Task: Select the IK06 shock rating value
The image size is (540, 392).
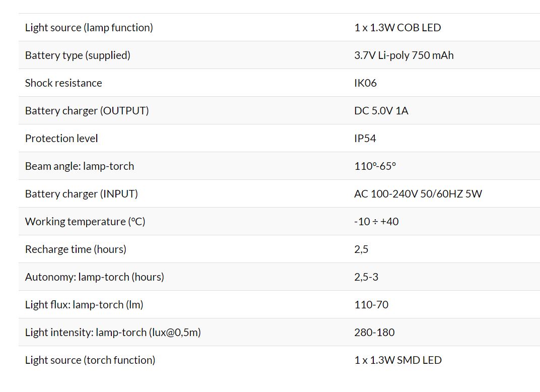Action: pyautogui.click(x=365, y=83)
